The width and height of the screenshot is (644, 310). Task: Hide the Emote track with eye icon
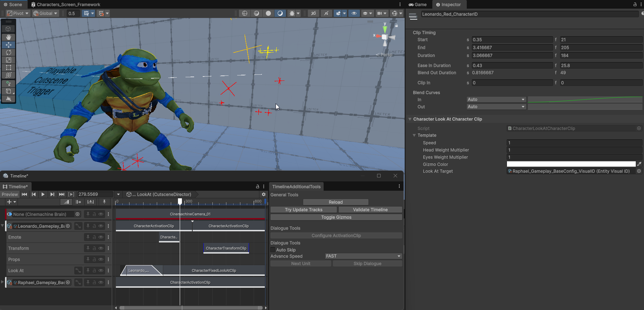click(101, 237)
